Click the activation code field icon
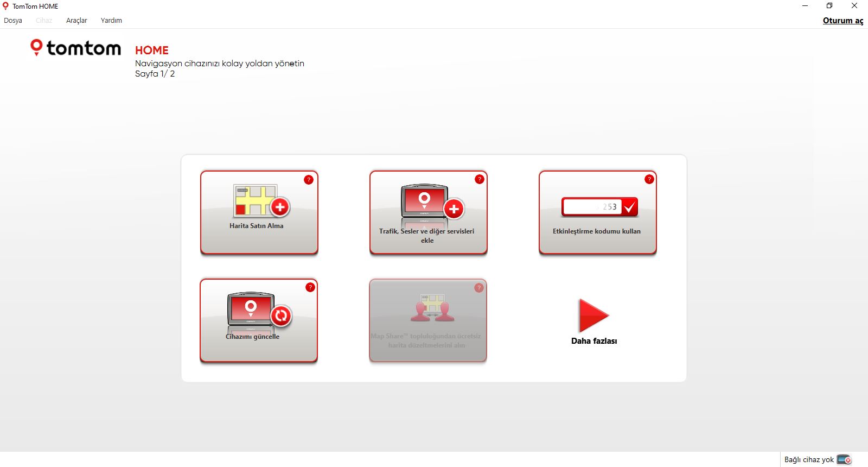The image size is (868, 467). (599, 207)
